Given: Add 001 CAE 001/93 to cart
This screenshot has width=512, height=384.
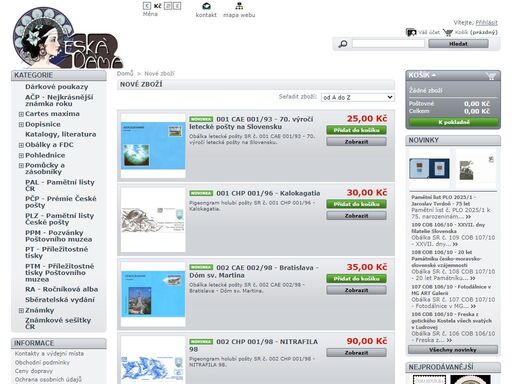Looking at the screenshot, I should 356,130.
